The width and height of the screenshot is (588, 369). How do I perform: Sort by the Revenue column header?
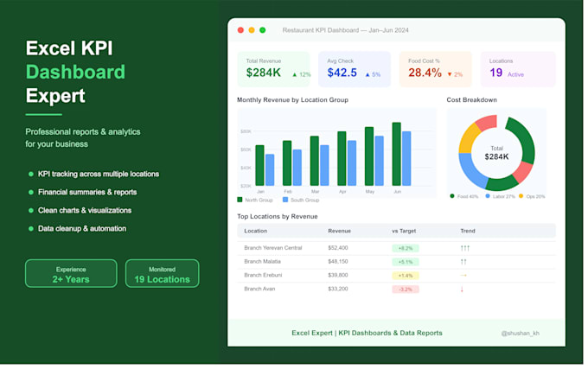pyautogui.click(x=339, y=231)
